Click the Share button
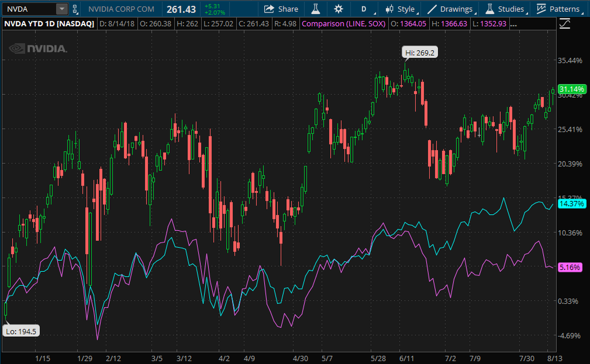Viewport: 590px width, 364px height. 281,9
